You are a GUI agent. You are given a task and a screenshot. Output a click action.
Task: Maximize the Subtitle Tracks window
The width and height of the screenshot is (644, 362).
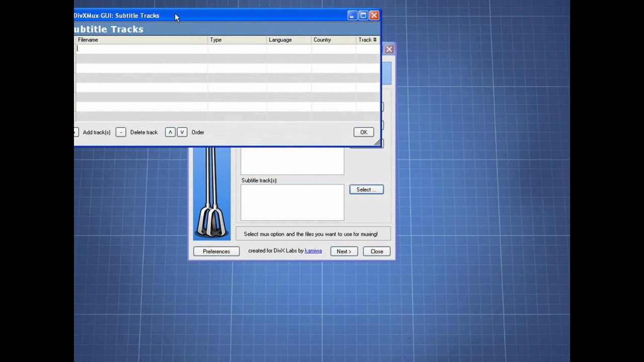[363, 16]
